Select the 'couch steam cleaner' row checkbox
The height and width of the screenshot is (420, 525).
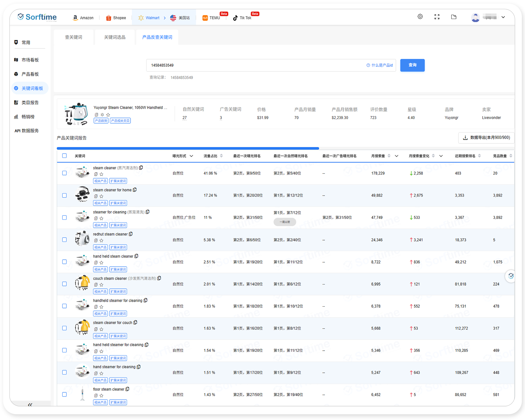64,284
